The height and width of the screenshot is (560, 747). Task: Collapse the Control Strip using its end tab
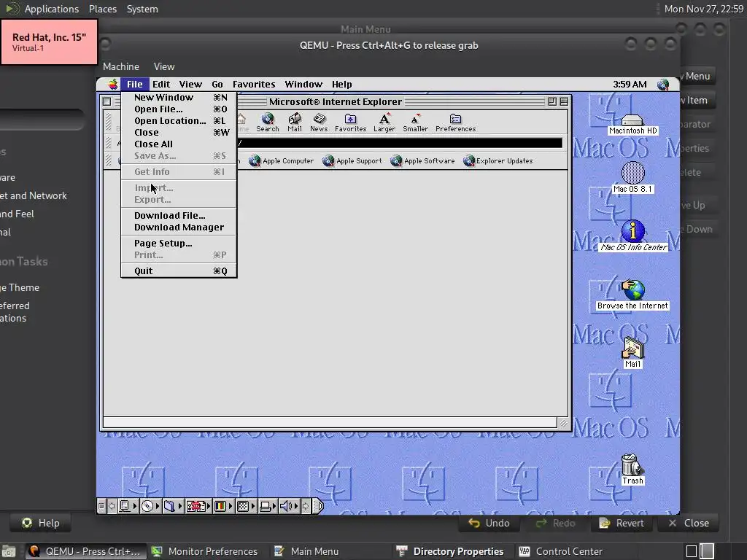318,506
